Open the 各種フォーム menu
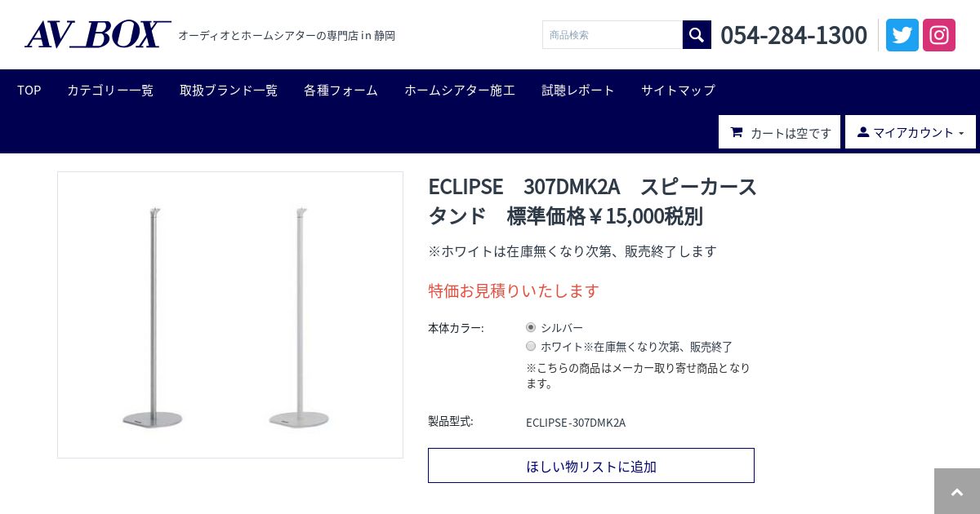The width and height of the screenshot is (980, 514). [x=341, y=90]
